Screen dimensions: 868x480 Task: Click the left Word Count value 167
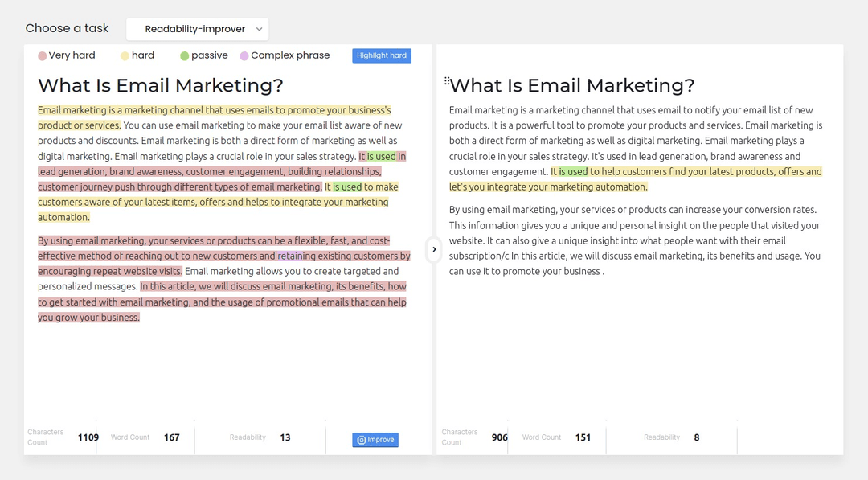pos(172,437)
